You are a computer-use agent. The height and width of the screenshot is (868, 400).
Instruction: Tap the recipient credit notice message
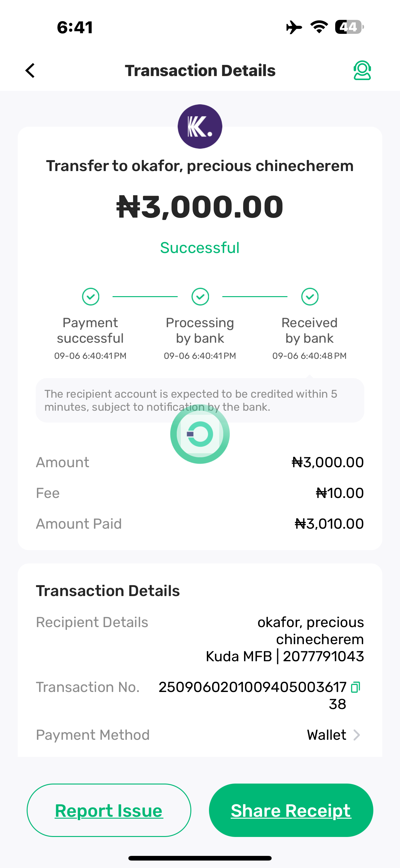191,400
